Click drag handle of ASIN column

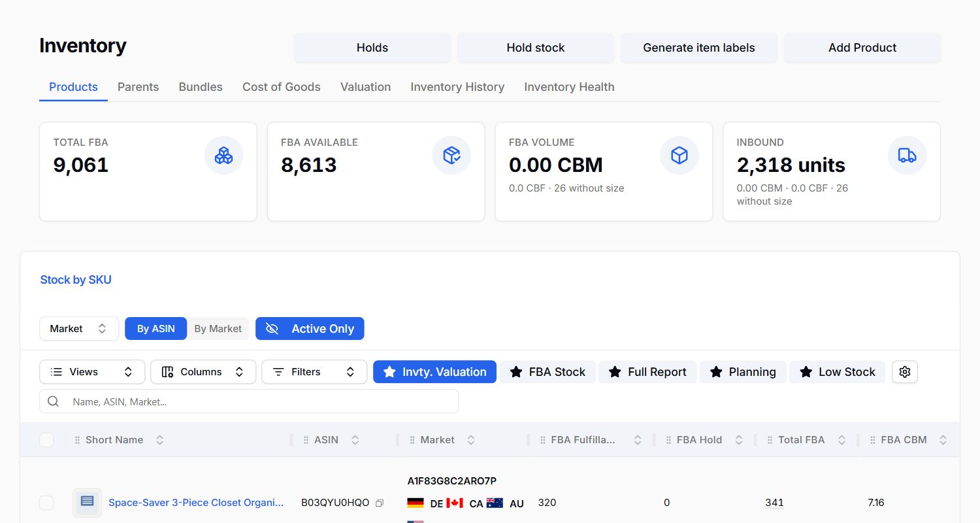[306, 440]
